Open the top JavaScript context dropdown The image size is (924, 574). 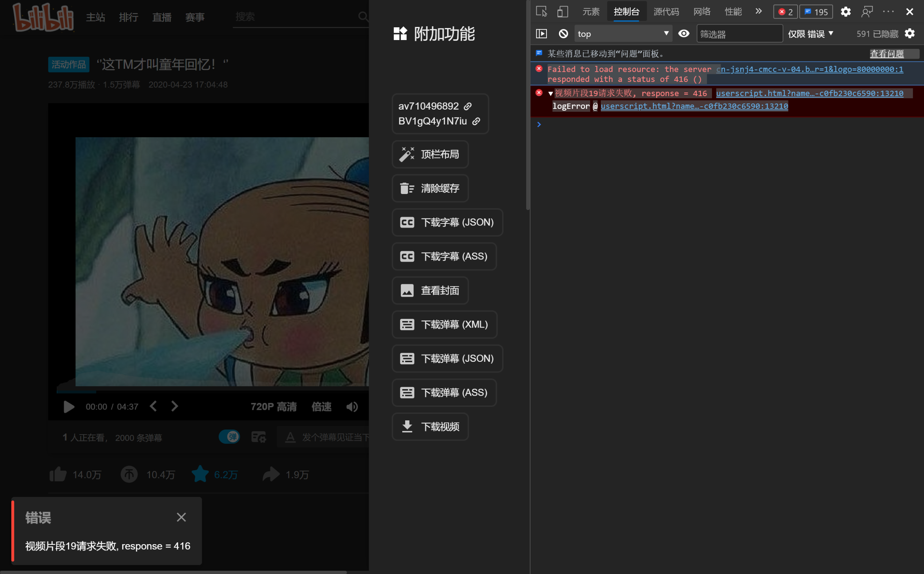pos(623,34)
